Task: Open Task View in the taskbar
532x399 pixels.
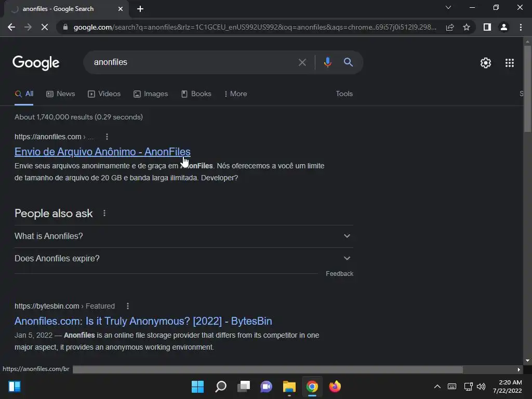Action: (x=244, y=387)
